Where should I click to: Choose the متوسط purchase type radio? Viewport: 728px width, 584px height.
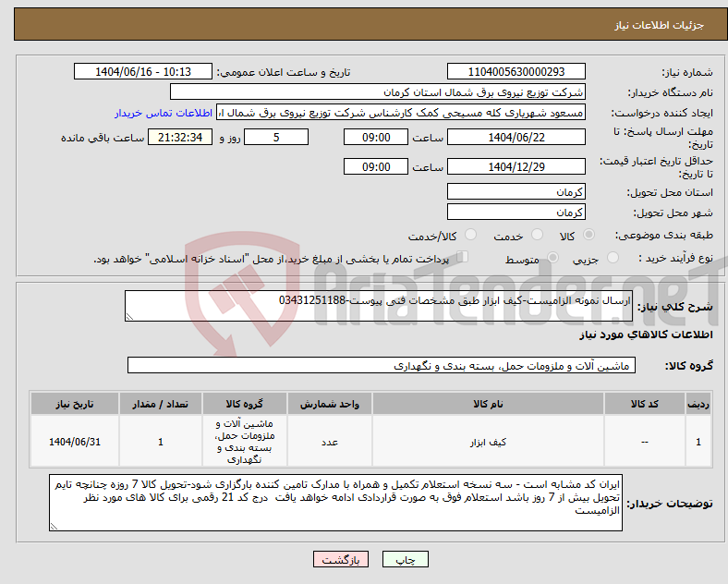(x=552, y=258)
